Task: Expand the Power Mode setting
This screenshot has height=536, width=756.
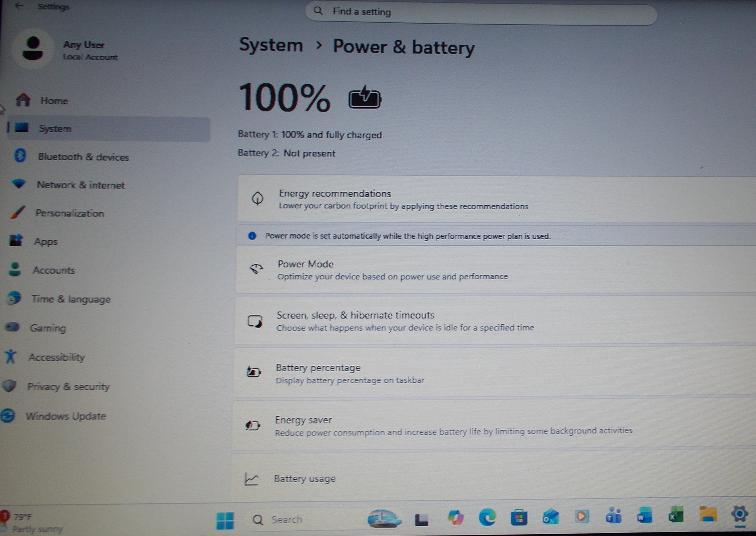Action: [496, 269]
